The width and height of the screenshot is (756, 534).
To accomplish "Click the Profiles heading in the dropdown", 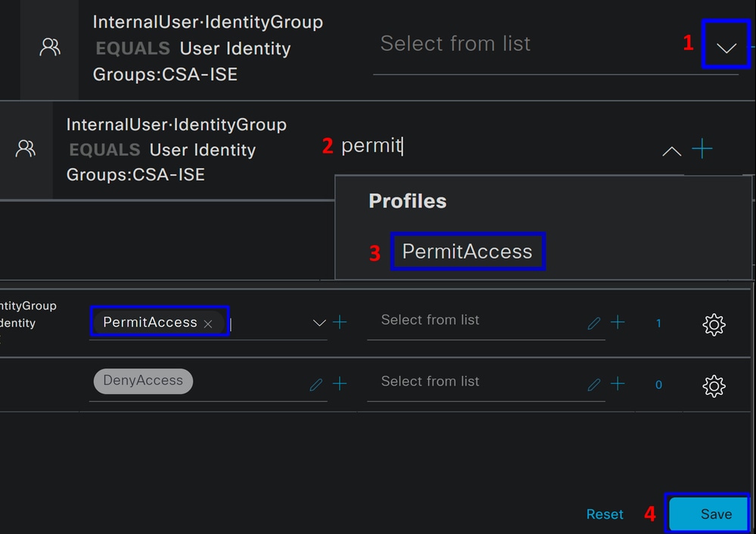I will [407, 201].
